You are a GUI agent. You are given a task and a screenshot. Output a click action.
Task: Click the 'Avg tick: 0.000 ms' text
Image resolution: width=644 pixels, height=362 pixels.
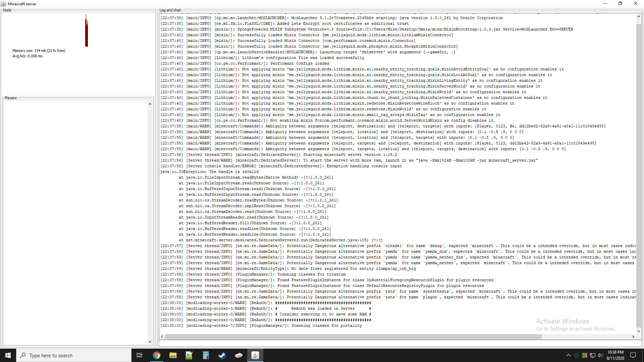[28, 56]
